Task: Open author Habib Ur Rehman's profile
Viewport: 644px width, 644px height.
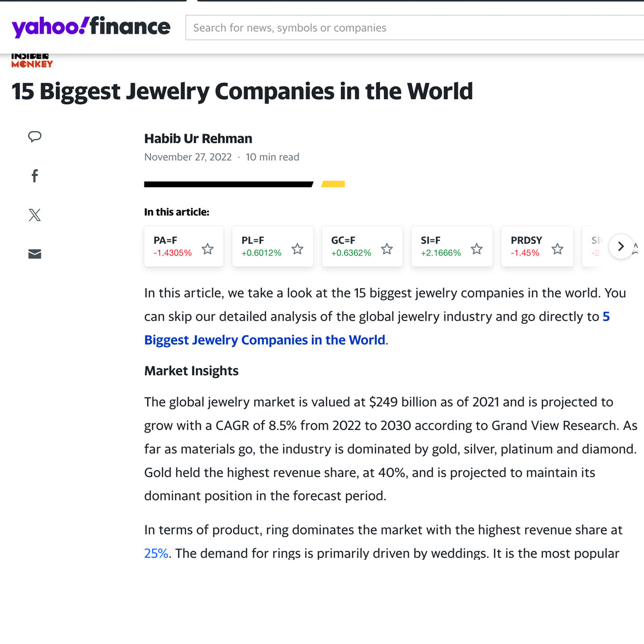Action: pos(197,138)
